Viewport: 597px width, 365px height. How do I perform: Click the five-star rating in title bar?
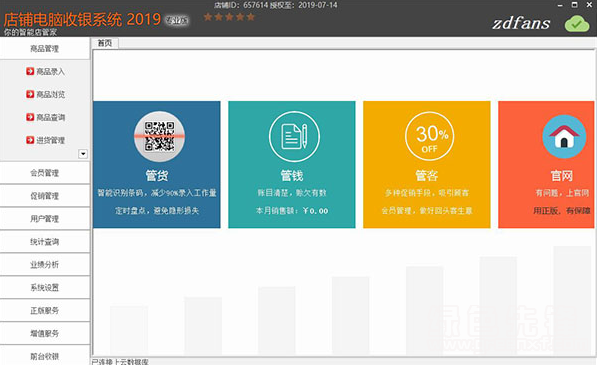229,17
